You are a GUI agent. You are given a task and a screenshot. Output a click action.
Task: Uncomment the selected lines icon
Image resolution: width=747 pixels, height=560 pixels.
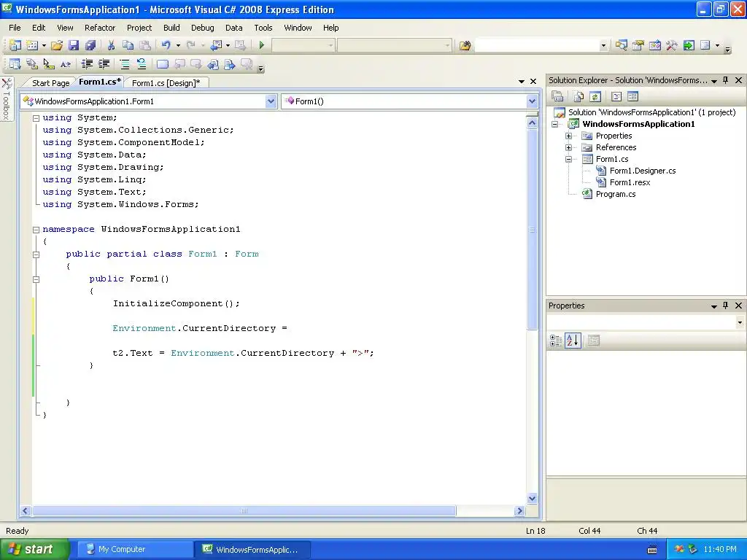[141, 64]
